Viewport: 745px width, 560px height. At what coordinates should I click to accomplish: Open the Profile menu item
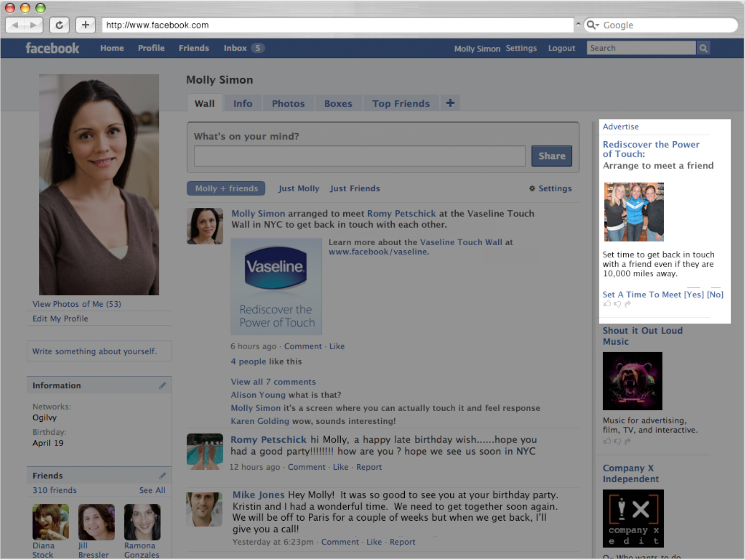coord(151,48)
